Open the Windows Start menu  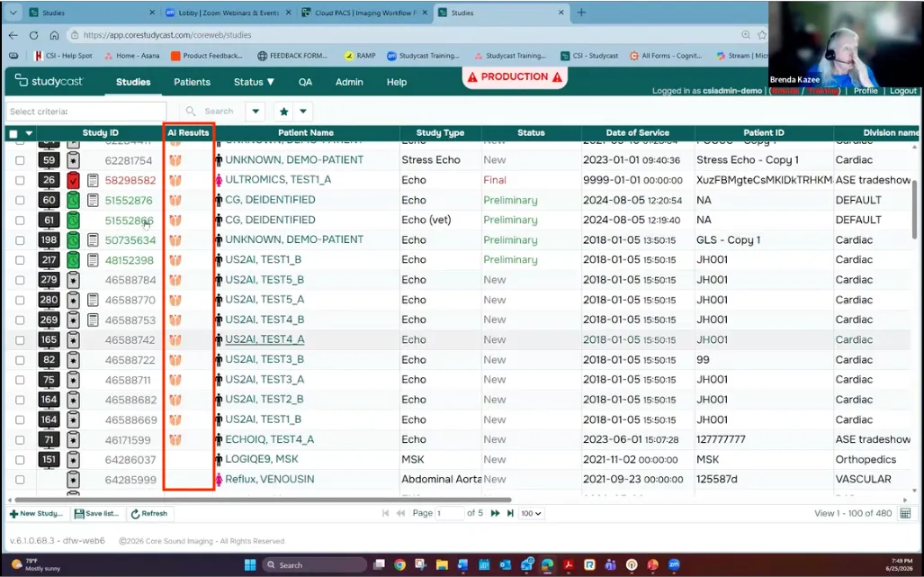[x=250, y=564]
